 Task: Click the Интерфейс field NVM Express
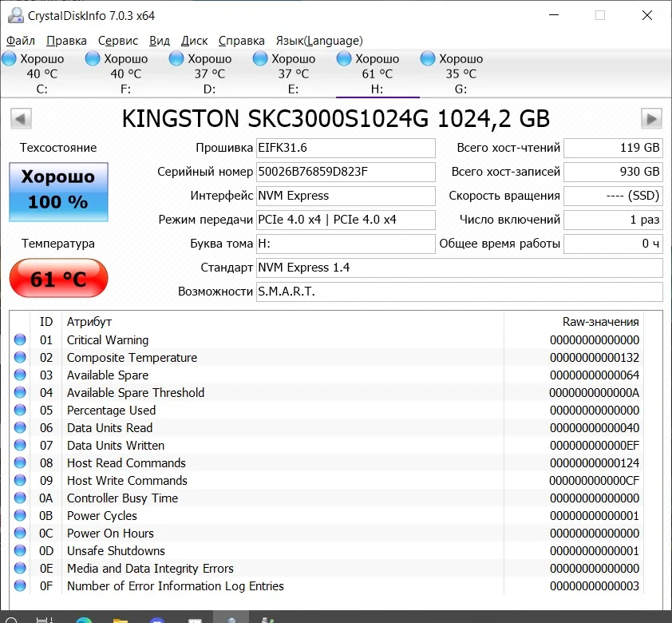346,196
